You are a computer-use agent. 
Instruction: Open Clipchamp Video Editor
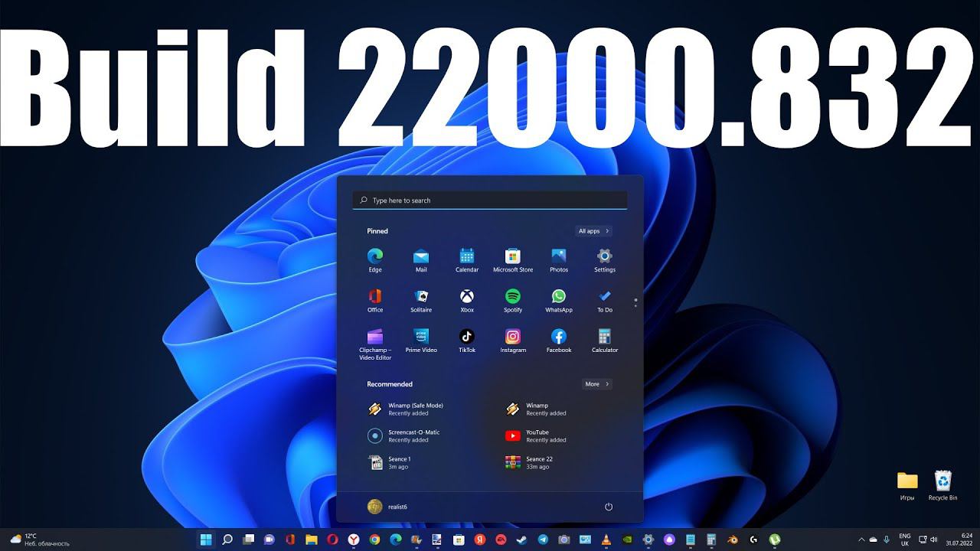pyautogui.click(x=375, y=344)
